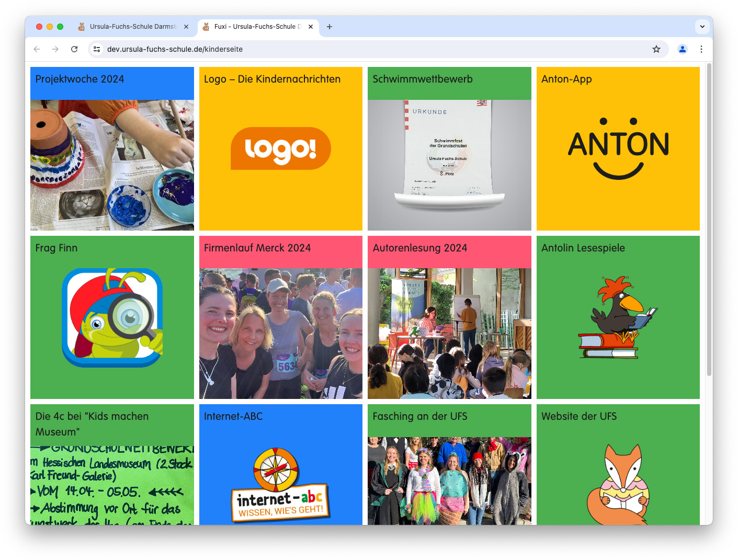
Task: Minimize the window with the yellow button
Action: (50, 27)
